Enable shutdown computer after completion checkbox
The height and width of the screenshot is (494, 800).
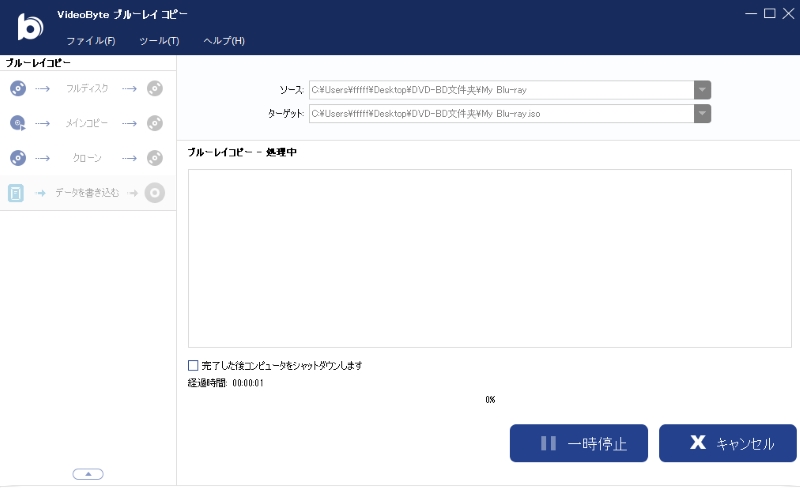194,366
